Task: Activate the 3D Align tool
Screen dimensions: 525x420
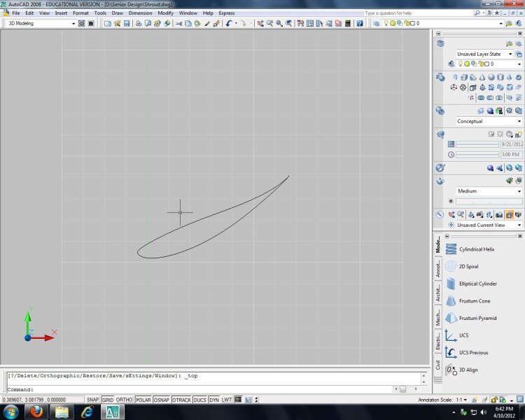Action: [x=468, y=370]
